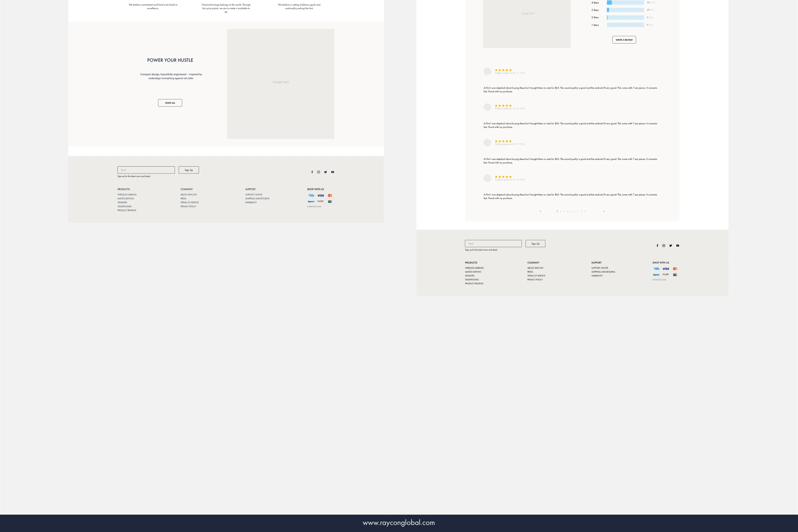Open Twitter from the footer icons
Viewport: 798px width, 532px height.
coord(325,172)
